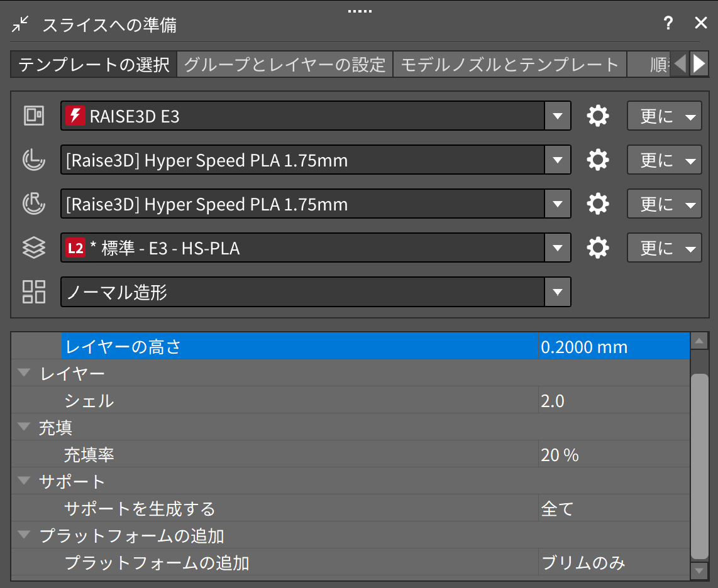This screenshot has height=588, width=718.
Task: Click the settings list vertical scrollbar thumb
Action: coord(699,466)
